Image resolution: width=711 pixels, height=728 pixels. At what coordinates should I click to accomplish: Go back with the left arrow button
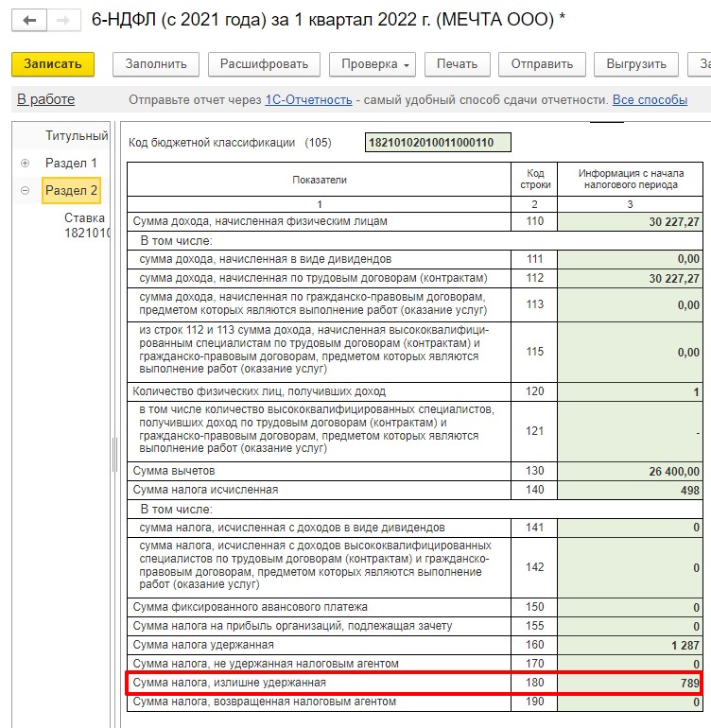(29, 21)
